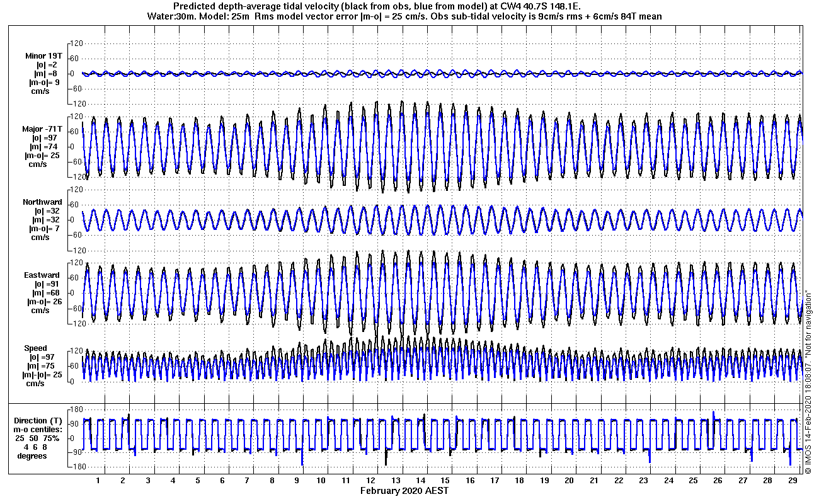Viewport: 819px width, 504px height.
Task: Click the '|o| =91' value under Eastward
Action: click(x=46, y=284)
